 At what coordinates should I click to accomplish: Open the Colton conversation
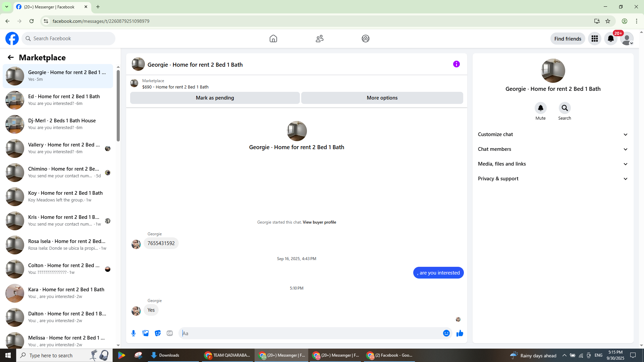tap(58, 269)
